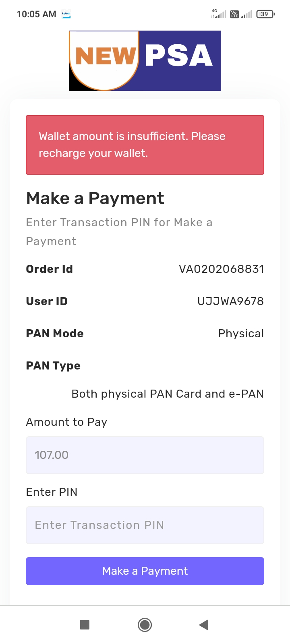Viewport: 290px width, 644px height.
Task: Tap the 10:05 AM clock
Action: 36,14
